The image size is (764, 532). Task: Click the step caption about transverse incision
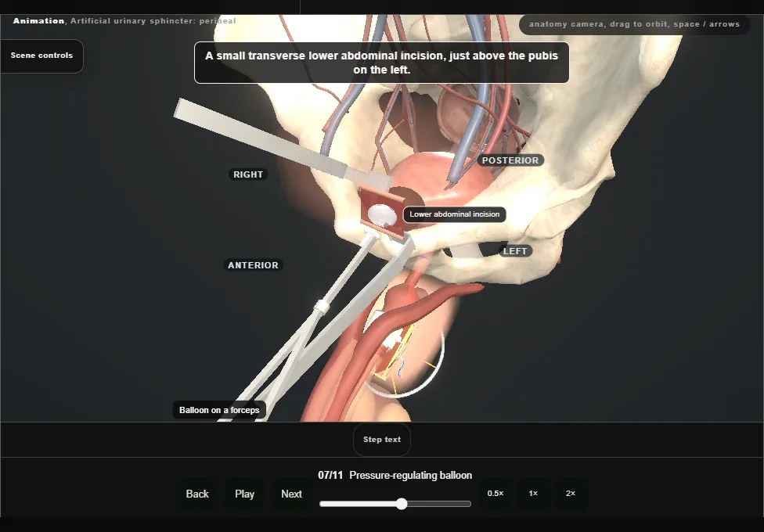381,63
